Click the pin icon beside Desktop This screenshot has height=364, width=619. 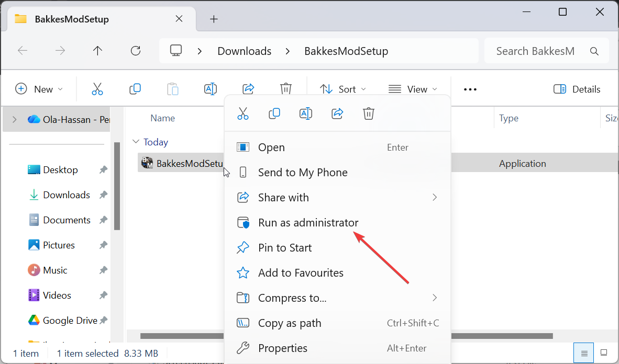click(x=103, y=170)
